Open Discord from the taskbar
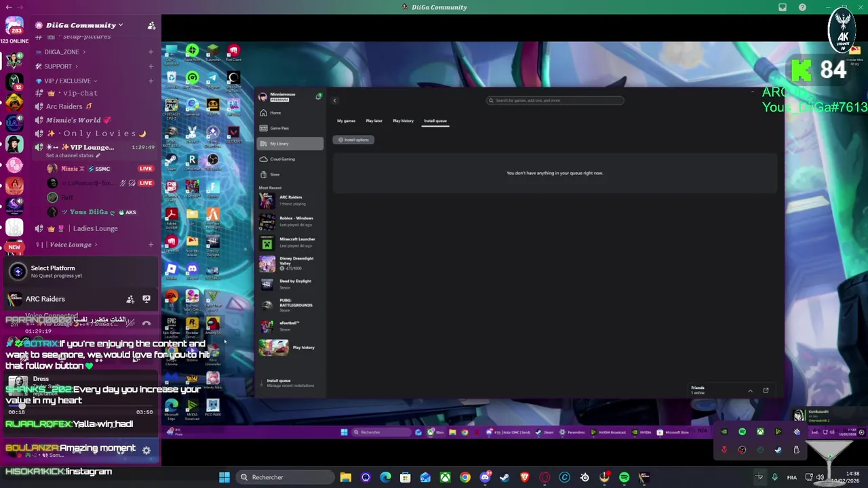 [x=485, y=477]
